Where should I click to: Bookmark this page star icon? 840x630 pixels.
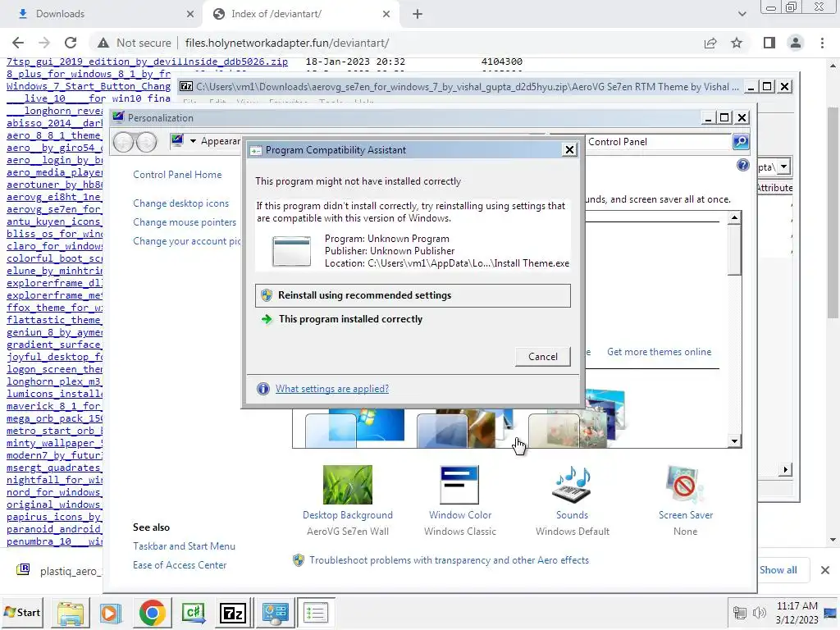[x=737, y=43]
